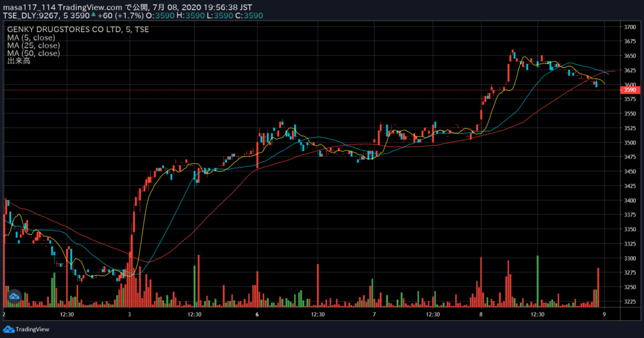Click the 3375 price axis label
This screenshot has width=644, height=338.
(x=630, y=215)
